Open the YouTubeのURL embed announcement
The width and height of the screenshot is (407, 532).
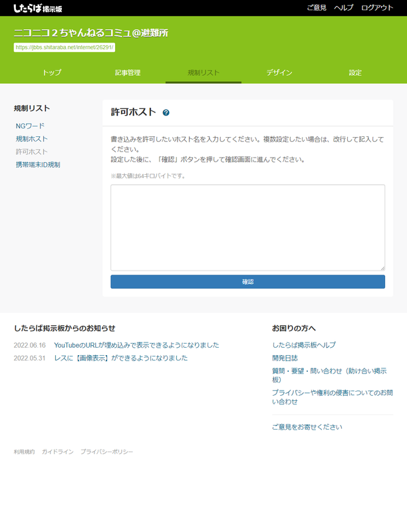pyautogui.click(x=136, y=345)
